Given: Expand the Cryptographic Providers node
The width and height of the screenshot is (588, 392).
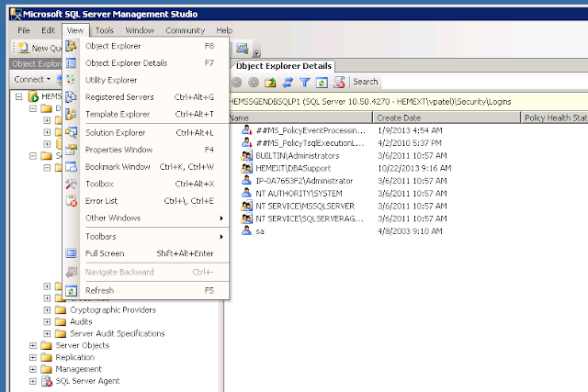Looking at the screenshot, I should (x=47, y=310).
